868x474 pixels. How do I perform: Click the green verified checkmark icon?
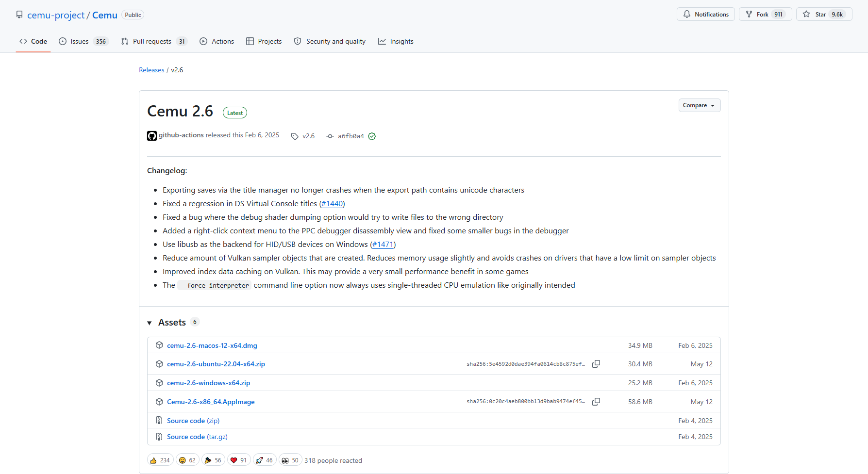tap(372, 136)
